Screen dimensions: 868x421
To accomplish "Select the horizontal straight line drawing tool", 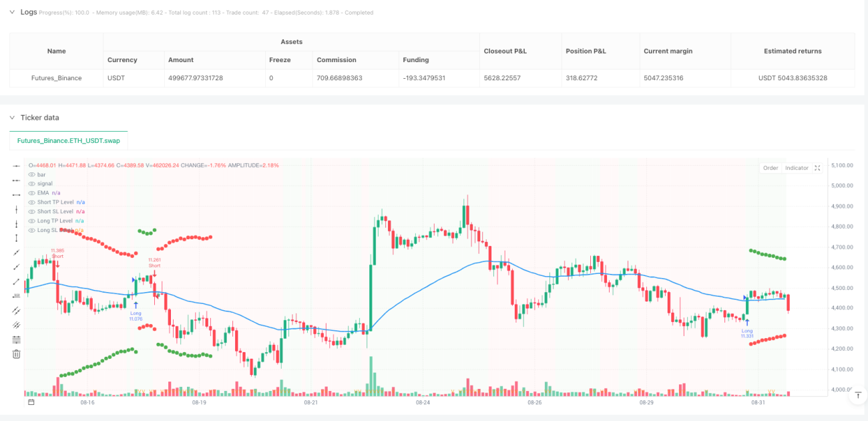I will [x=17, y=166].
